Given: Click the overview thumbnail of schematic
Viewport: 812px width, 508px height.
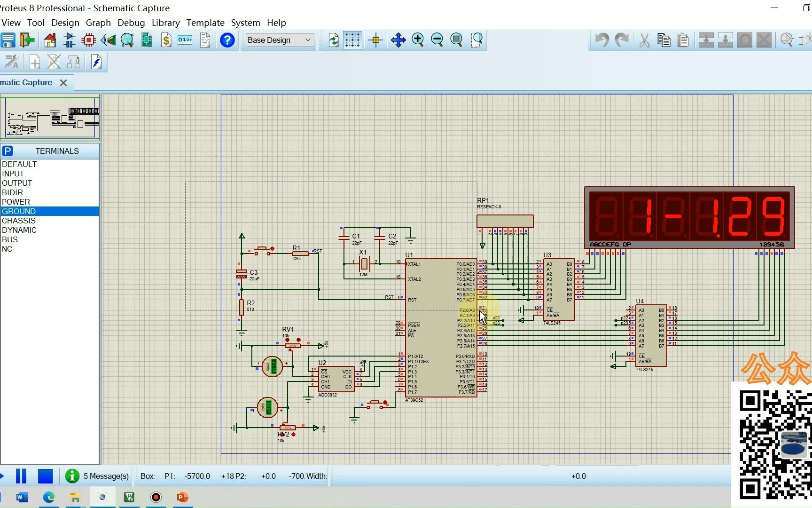Looking at the screenshot, I should 50,118.
